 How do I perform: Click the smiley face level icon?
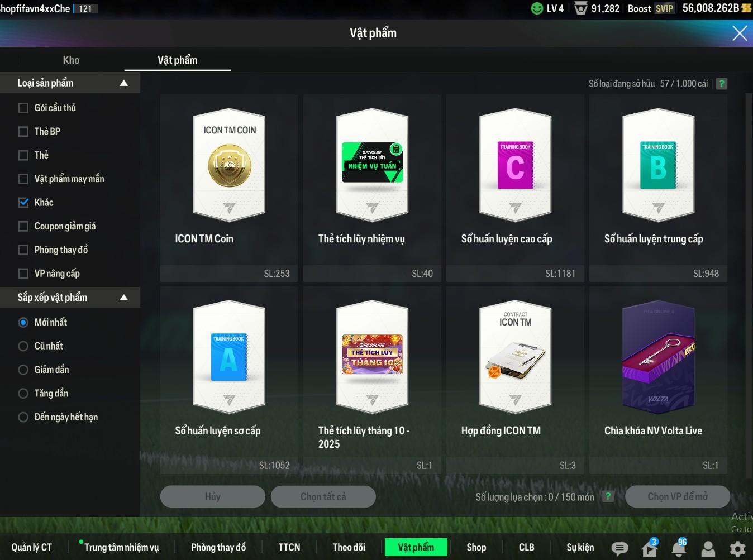tap(537, 8)
